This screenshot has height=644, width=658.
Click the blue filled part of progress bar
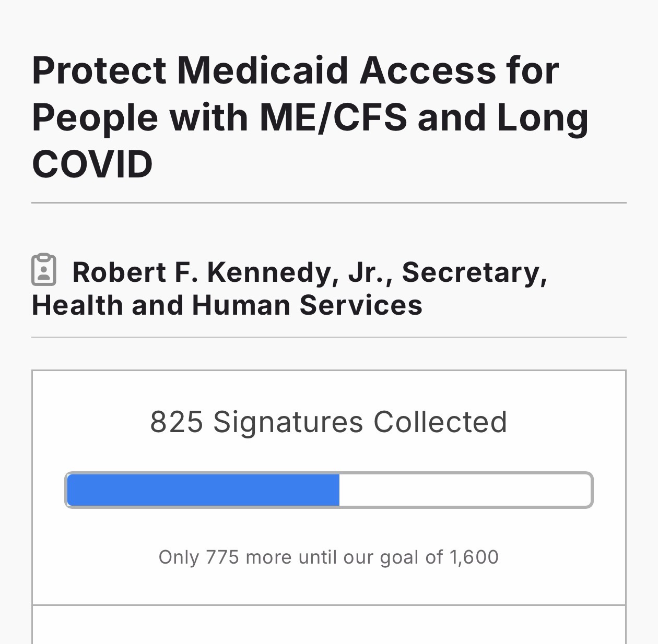pos(203,490)
